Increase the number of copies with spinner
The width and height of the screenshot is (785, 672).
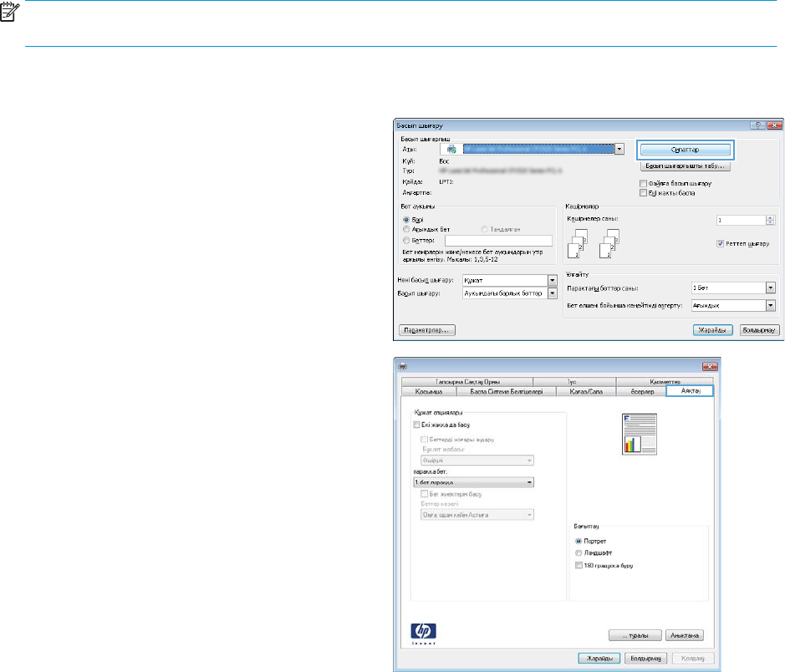pos(770,217)
